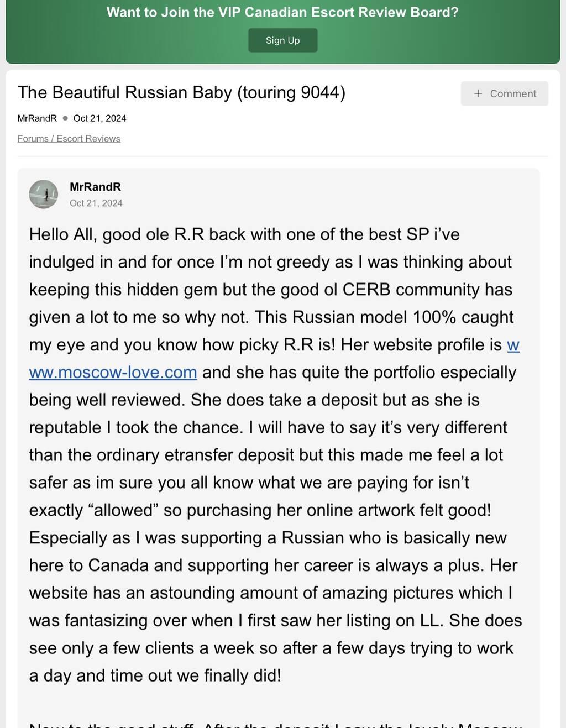
Task: Click the VIP Canadian Escort Review Board heading
Action: pyautogui.click(x=282, y=12)
